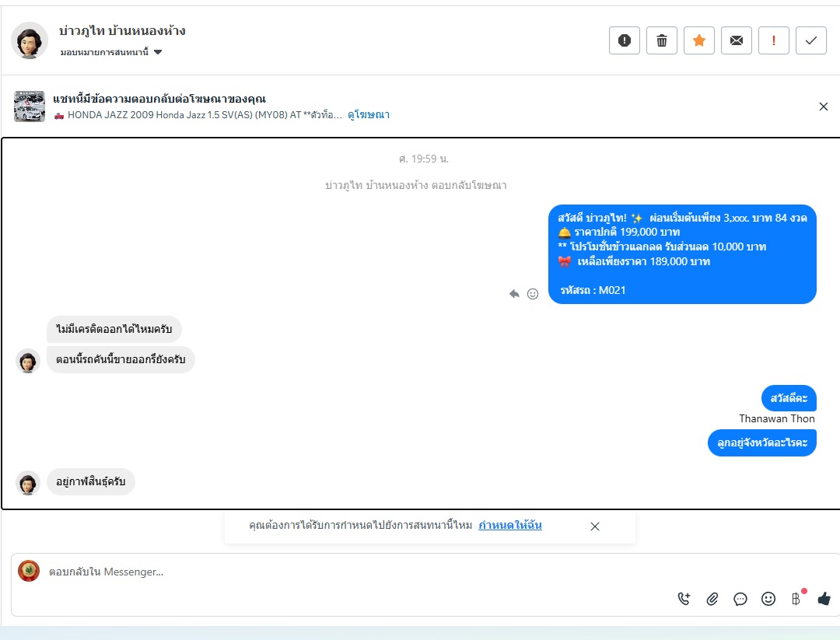Start a phone call icon
840x640 pixels.
tap(684, 599)
